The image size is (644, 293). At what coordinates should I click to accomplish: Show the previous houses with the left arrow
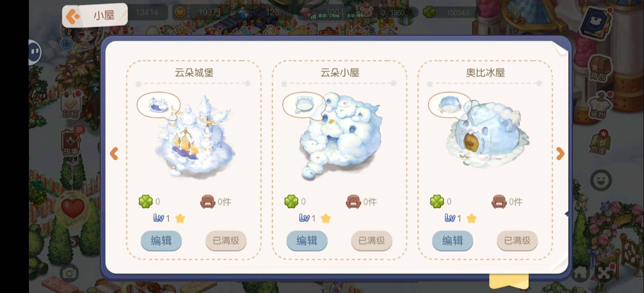pos(114,154)
